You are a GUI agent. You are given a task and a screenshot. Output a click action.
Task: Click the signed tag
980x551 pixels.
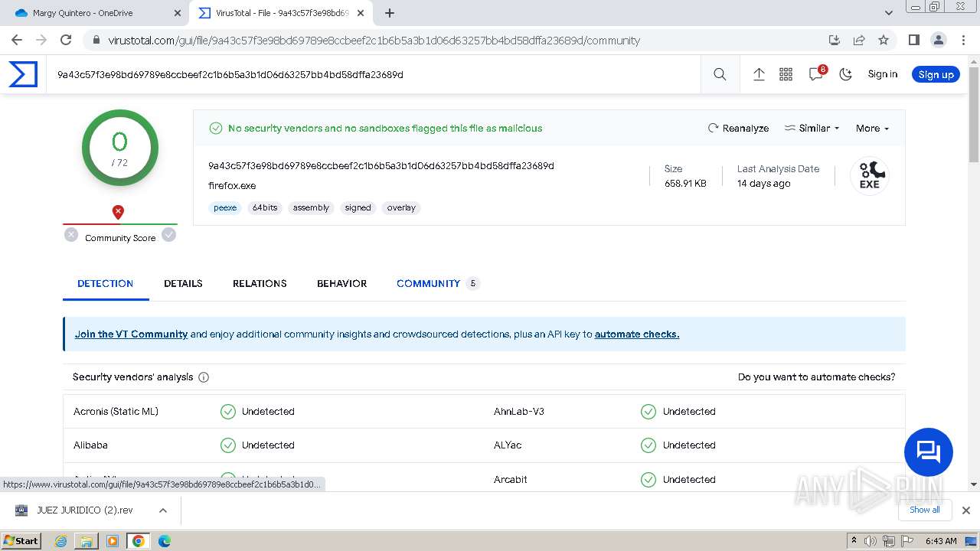[x=358, y=207]
